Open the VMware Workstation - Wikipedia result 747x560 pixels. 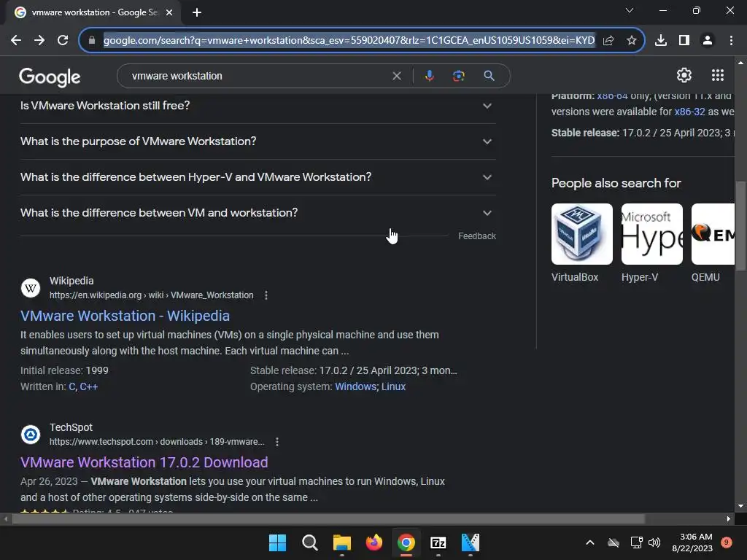[x=125, y=316]
